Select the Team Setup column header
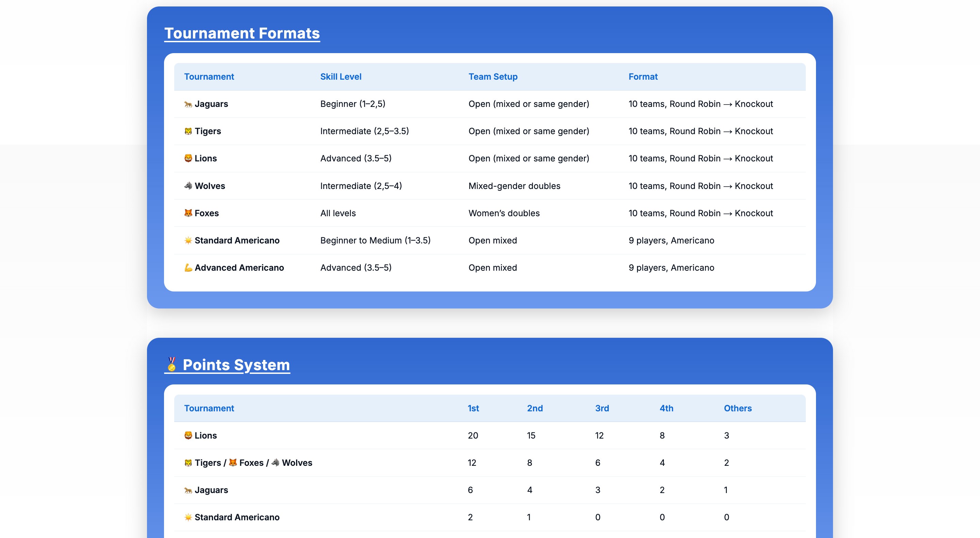 493,77
